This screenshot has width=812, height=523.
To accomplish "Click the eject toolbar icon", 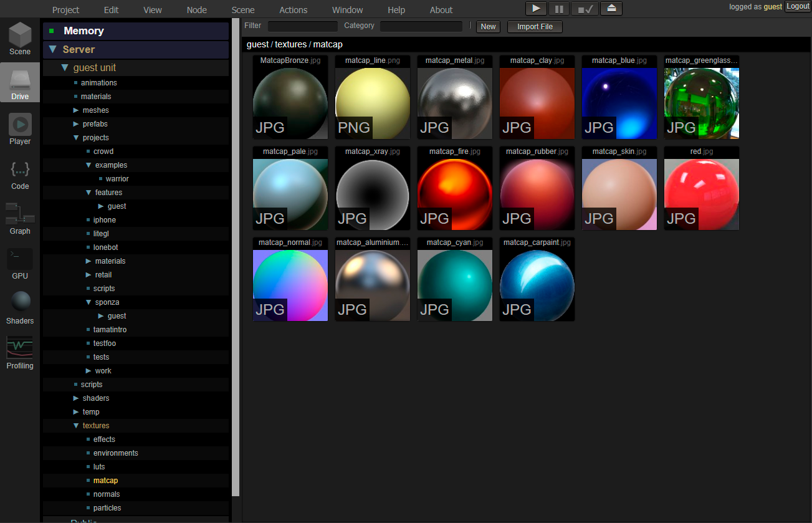I will (611, 8).
